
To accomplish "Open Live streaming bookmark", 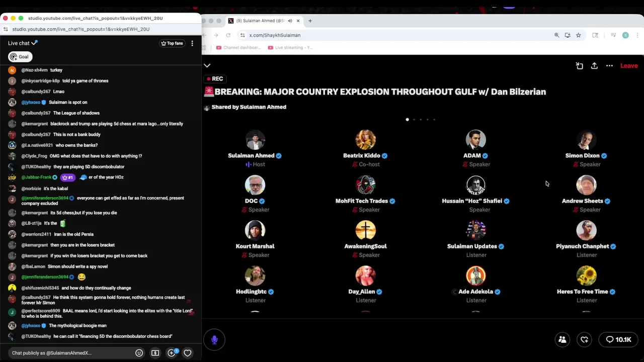I will pyautogui.click(x=290, y=48).
